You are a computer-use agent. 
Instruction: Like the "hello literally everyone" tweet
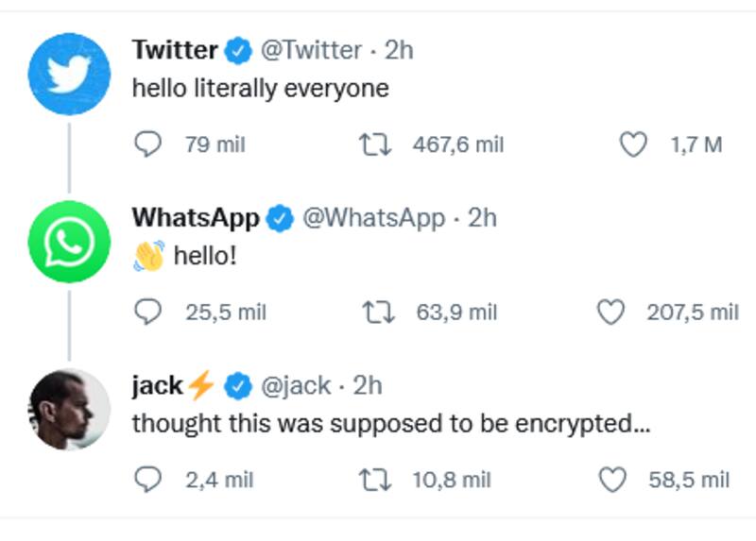pyautogui.click(x=632, y=144)
